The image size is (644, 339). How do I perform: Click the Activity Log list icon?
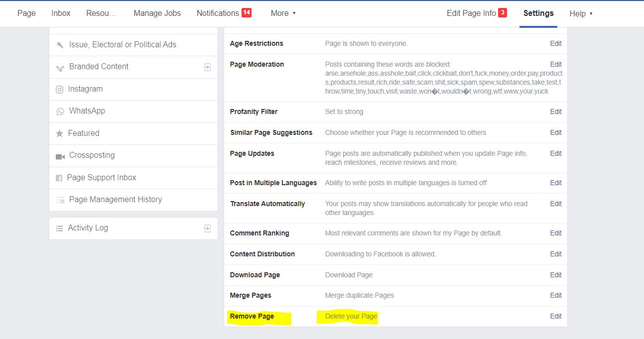coord(59,228)
